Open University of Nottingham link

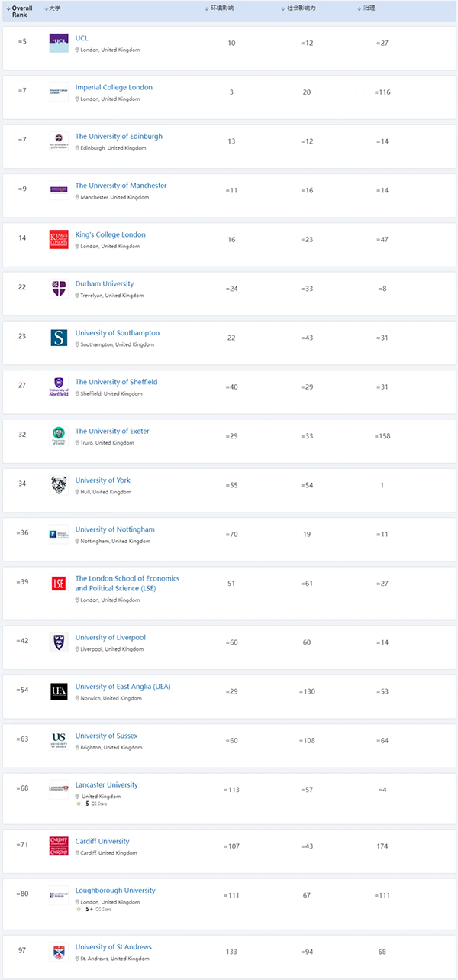114,529
